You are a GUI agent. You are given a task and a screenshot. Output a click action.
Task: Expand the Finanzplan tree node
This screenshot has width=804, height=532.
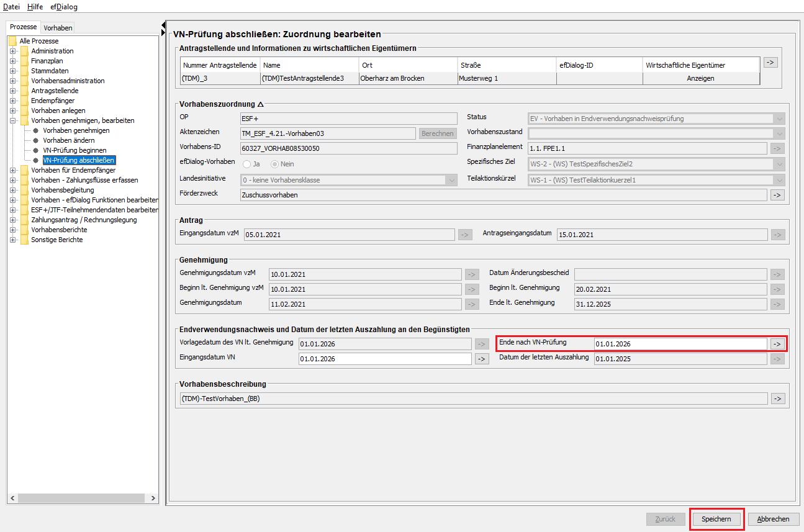[x=12, y=61]
